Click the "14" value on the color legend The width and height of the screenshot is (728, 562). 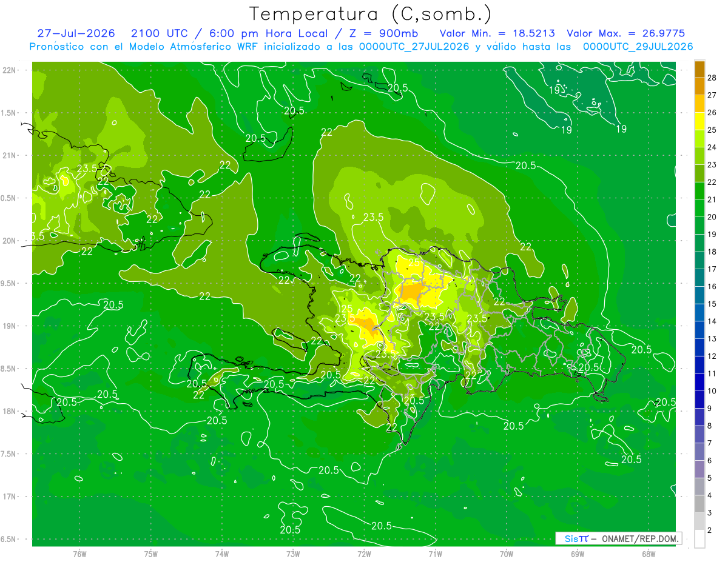[712, 321]
